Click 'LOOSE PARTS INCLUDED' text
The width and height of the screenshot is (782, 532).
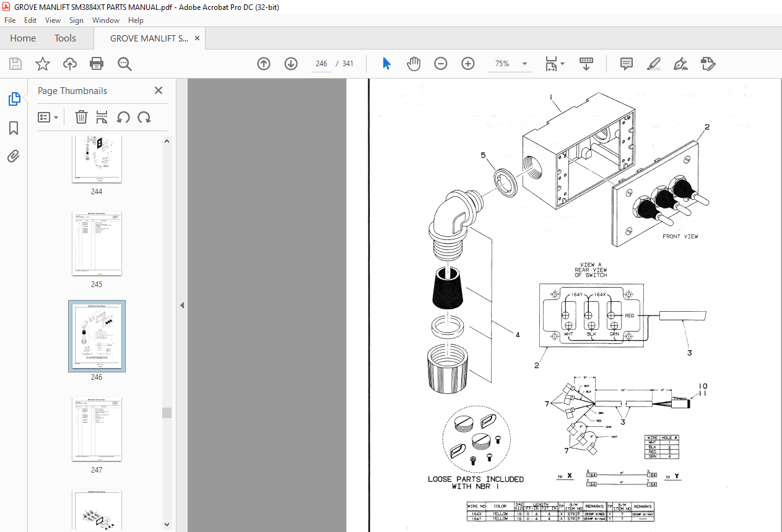pyautogui.click(x=476, y=479)
